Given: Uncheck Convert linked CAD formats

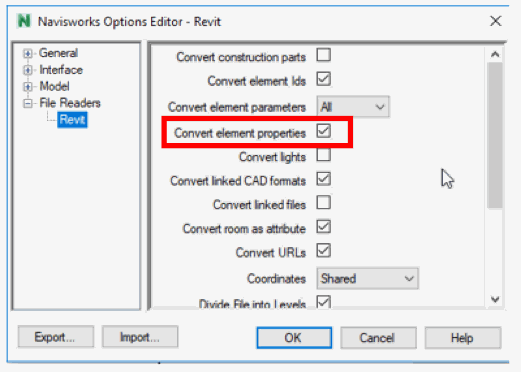Looking at the screenshot, I should coord(324,179).
